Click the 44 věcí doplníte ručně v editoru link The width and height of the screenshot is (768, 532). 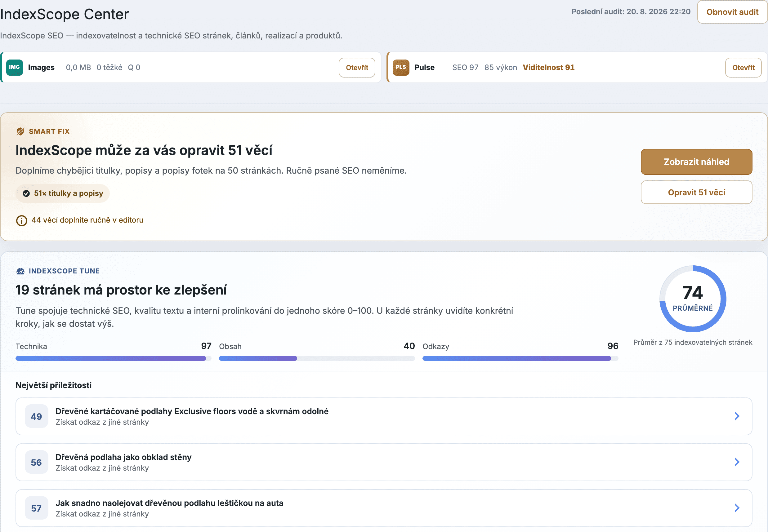[x=87, y=220]
